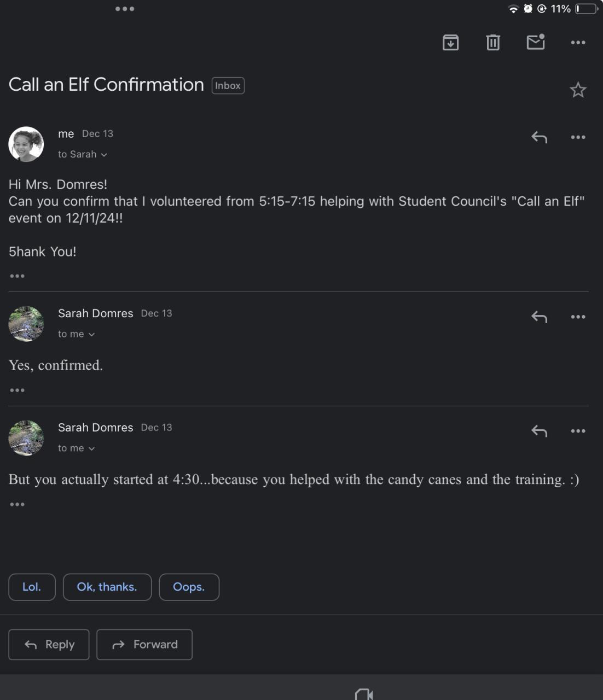
Task: Choose the "Ok, thanks." smart reply
Action: 107,587
